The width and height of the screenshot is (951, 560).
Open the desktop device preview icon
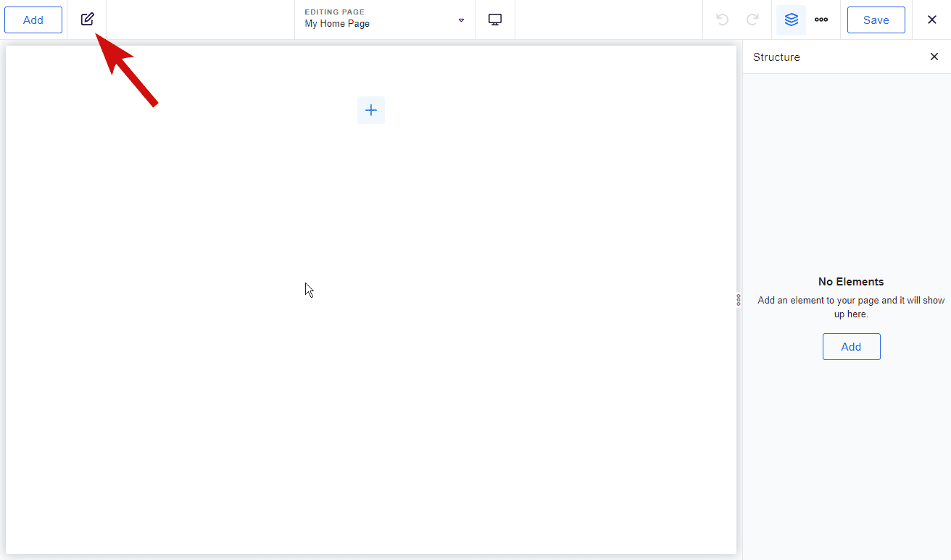pyautogui.click(x=495, y=20)
